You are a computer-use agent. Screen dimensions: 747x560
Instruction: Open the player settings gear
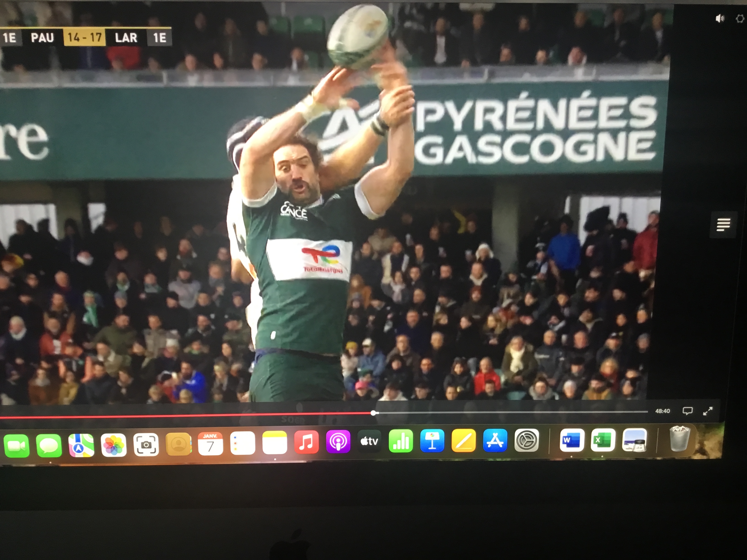coord(740,19)
